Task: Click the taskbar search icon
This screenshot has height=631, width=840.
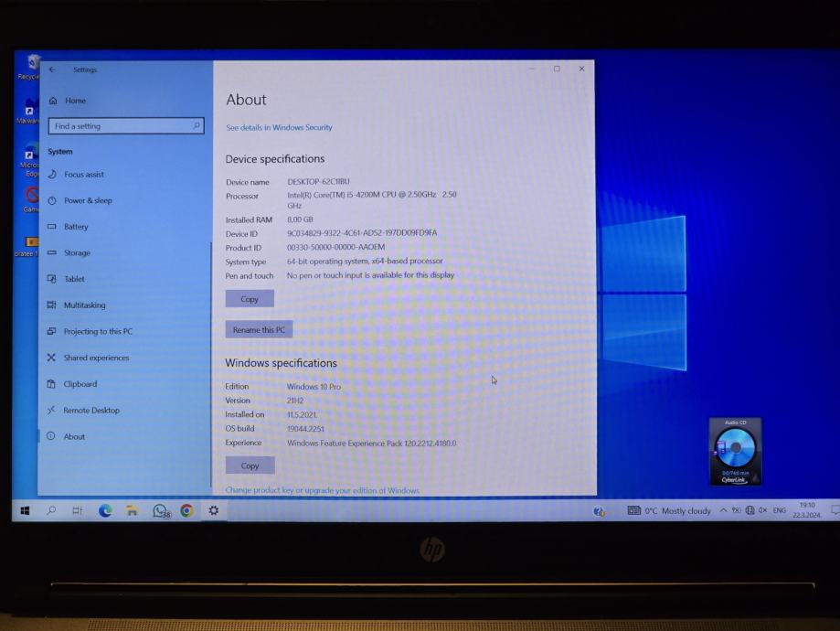Action: (x=51, y=511)
